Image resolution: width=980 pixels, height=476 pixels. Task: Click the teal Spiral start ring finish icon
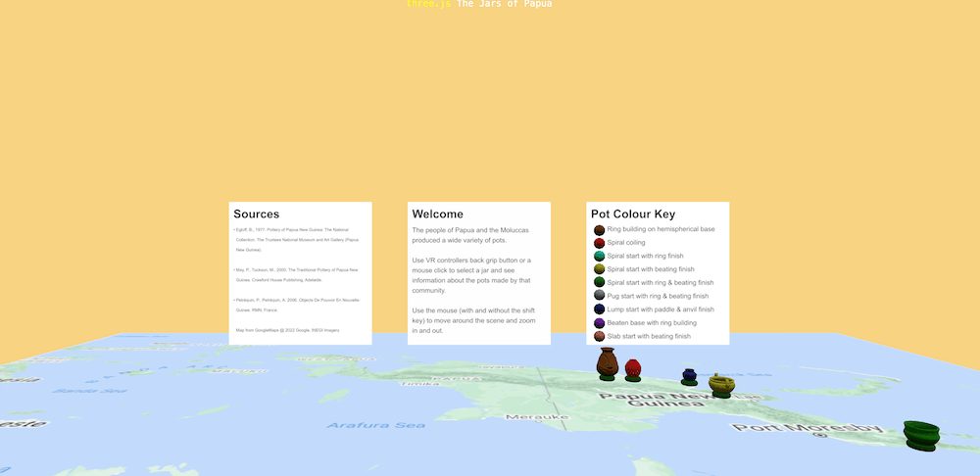coord(599,256)
